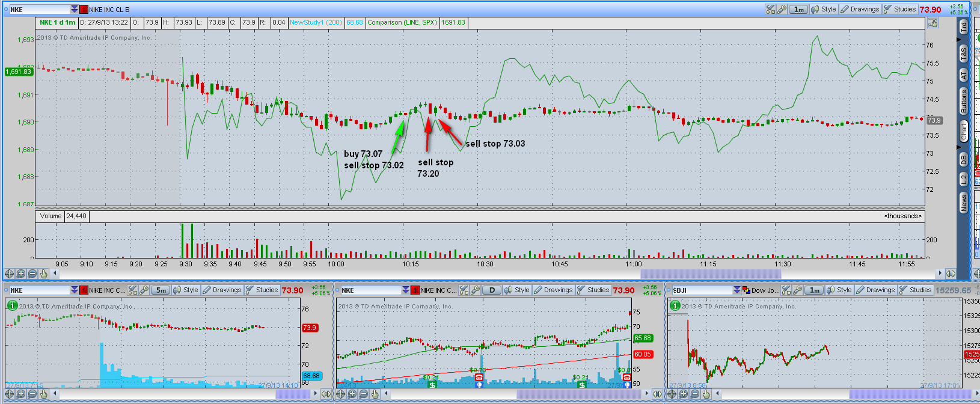Click Studies button in main NKE chart
Image resolution: width=980 pixels, height=404 pixels.
900,9
